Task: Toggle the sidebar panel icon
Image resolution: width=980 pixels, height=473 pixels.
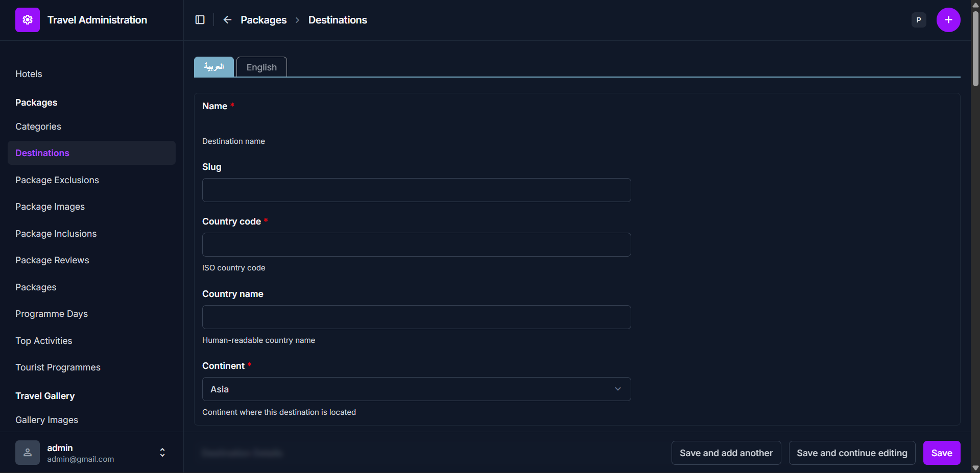Action: click(200, 20)
